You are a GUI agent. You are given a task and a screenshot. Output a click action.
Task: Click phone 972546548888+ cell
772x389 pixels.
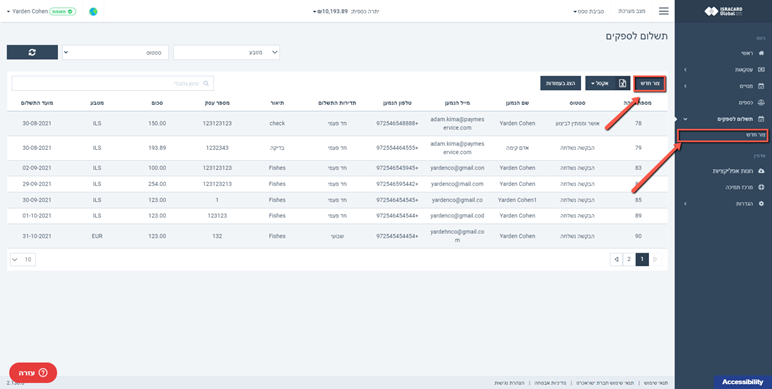point(397,124)
